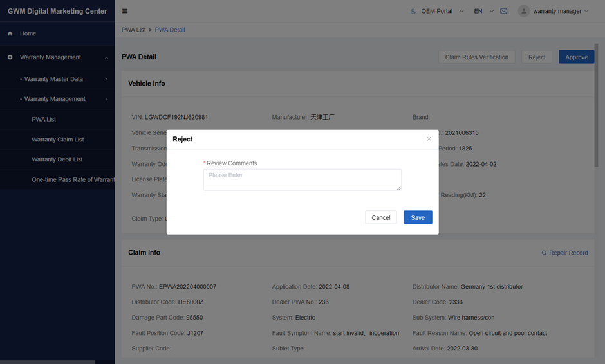Select Warranty Master Data menu entry
Viewport: 605px width, 364px height.
(53, 79)
